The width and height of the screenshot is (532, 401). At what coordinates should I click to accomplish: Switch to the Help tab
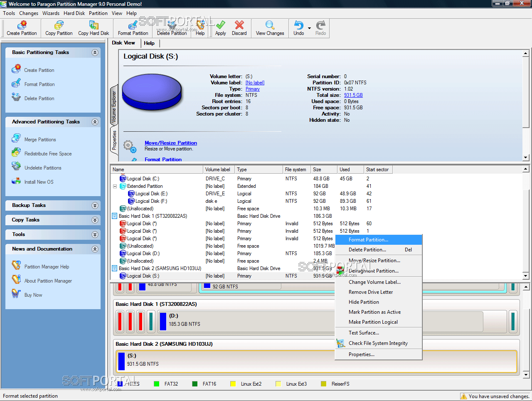(149, 43)
